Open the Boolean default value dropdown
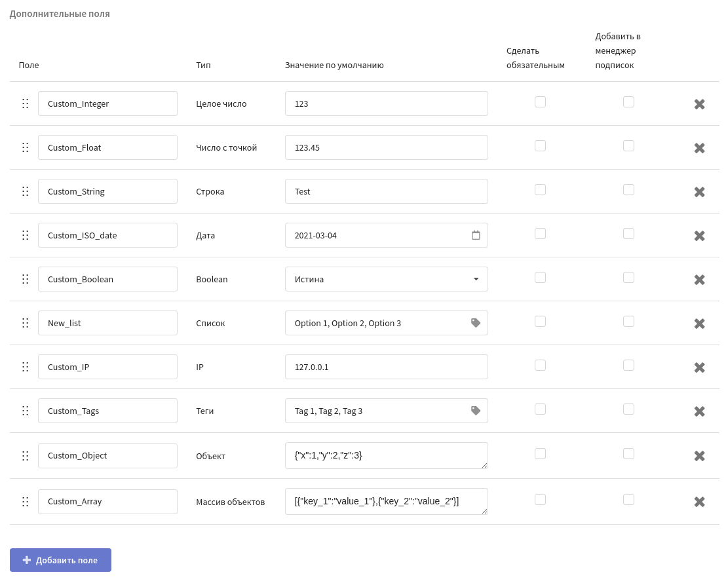 point(386,279)
